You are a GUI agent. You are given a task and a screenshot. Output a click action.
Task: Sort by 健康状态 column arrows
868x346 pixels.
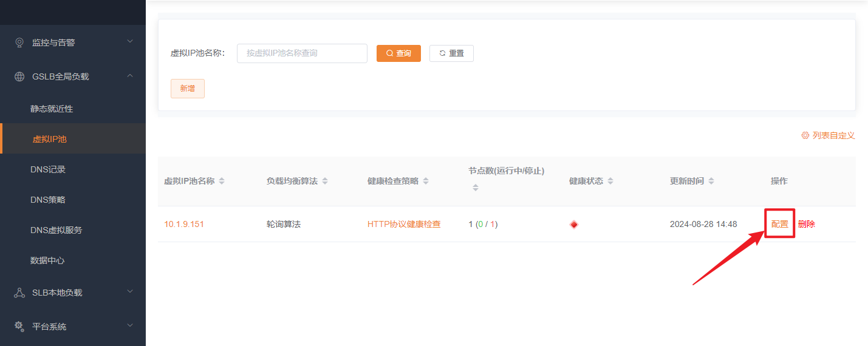tap(610, 181)
